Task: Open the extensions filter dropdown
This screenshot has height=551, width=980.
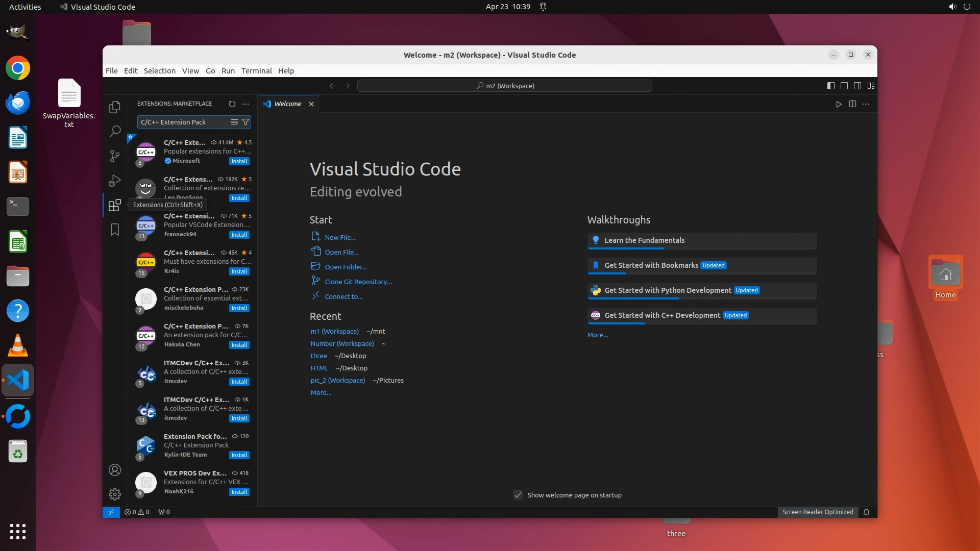Action: coord(246,122)
